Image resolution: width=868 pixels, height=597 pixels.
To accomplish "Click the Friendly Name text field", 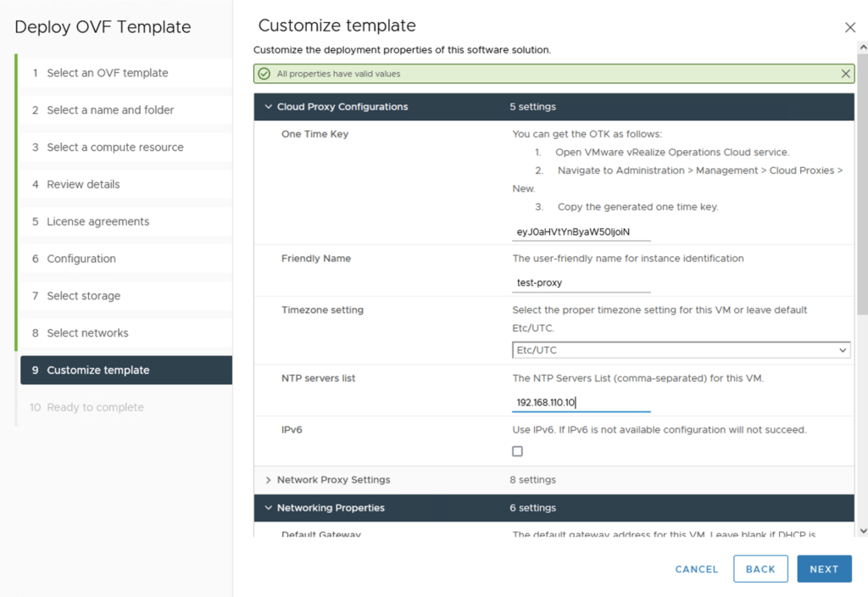I will click(x=581, y=282).
